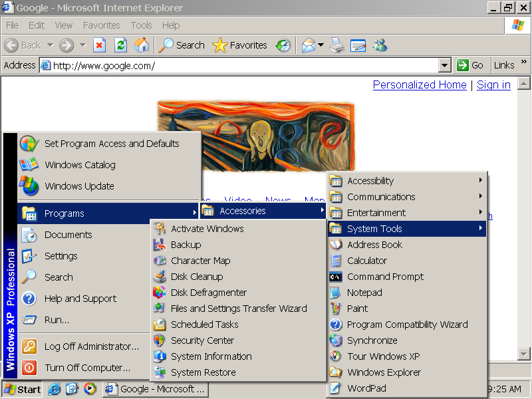Click the page scrollbar up arrow

click(524, 84)
